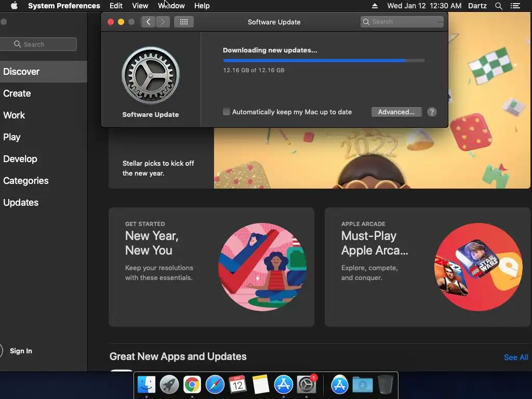Screen dimensions: 532x399
Task: Open Launchpad from the Dock
Action: [x=169, y=384]
